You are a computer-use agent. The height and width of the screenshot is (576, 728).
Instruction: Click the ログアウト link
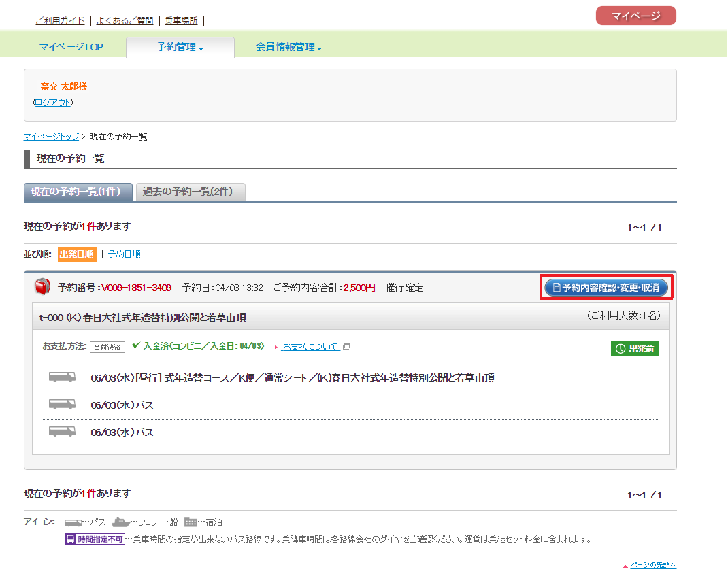click(x=53, y=102)
